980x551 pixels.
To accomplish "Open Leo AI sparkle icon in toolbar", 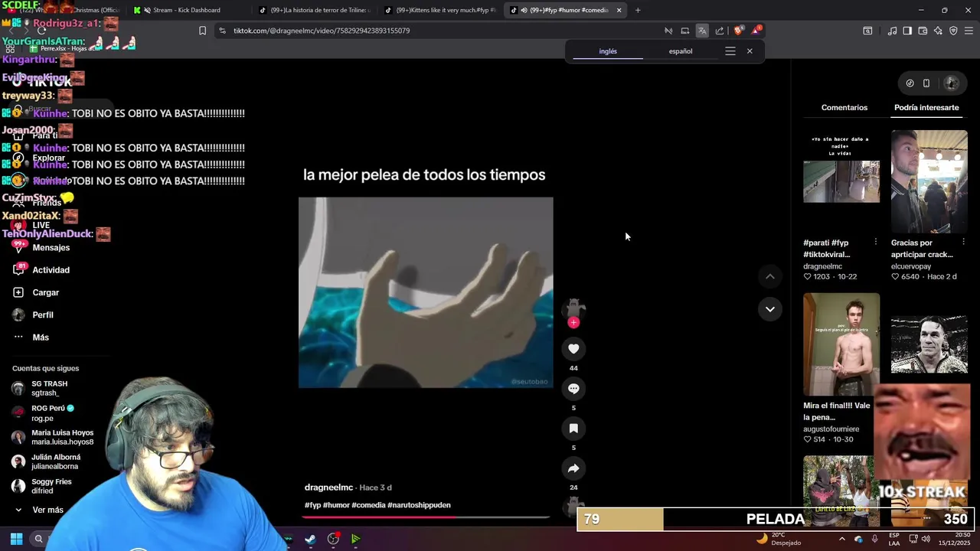I will (938, 31).
